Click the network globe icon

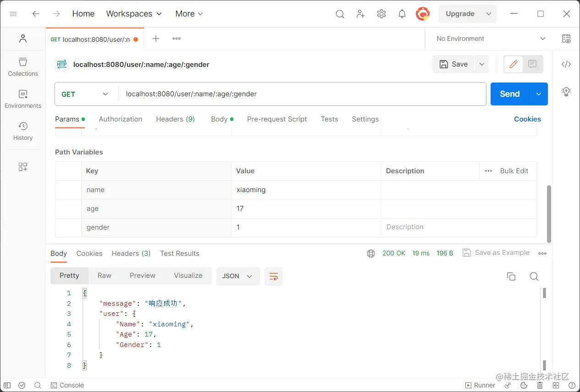pyautogui.click(x=371, y=254)
